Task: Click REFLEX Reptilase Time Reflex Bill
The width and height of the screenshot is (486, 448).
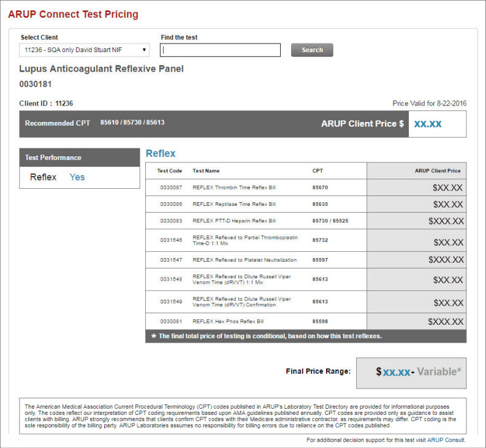Action: point(234,204)
